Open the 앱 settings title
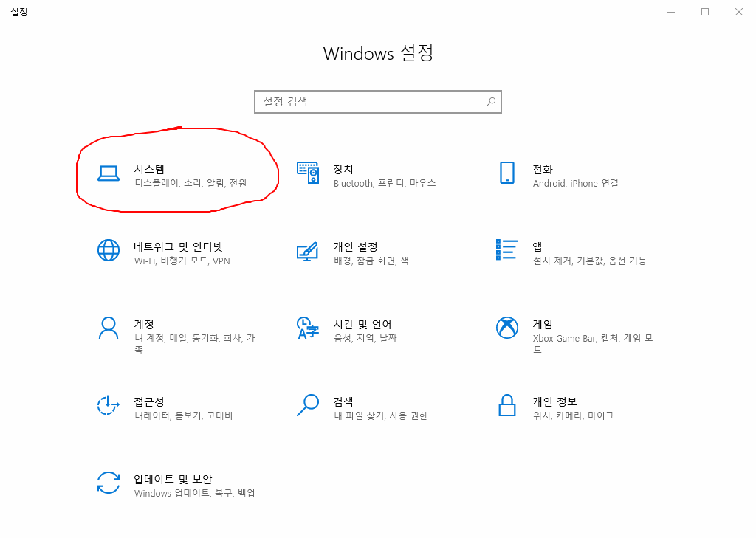This screenshot has width=756, height=538. pos(537,246)
